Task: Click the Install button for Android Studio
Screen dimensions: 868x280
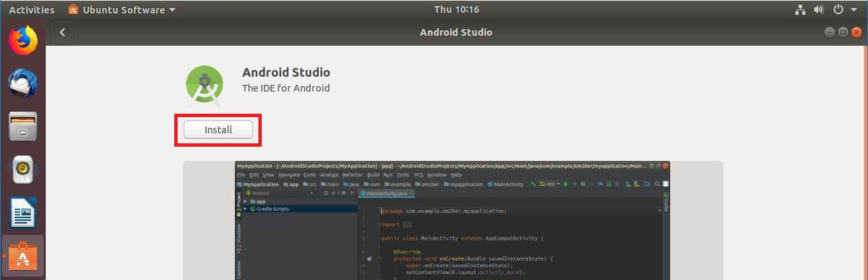Action: tap(218, 130)
